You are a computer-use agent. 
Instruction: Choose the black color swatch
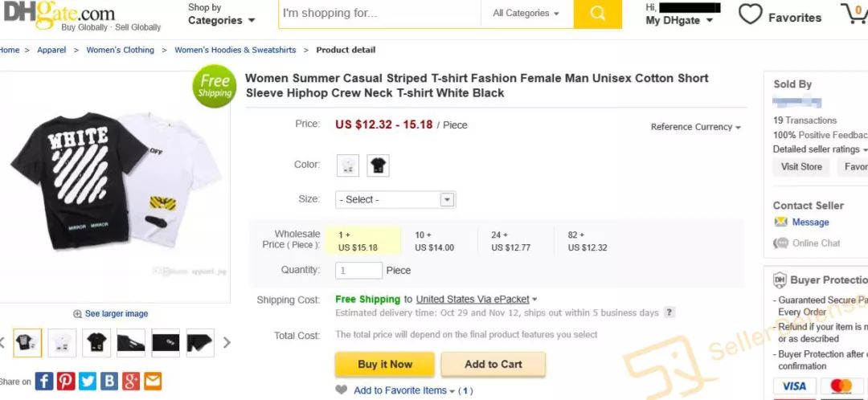(378, 165)
